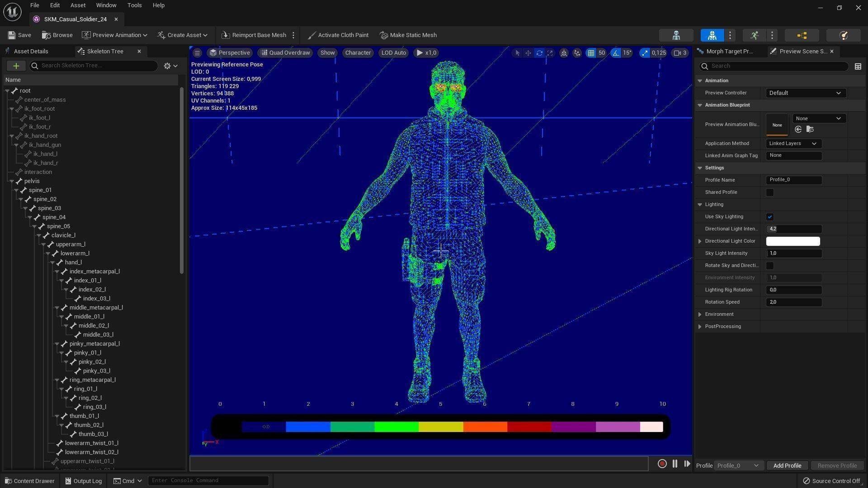Click Make Static Mesh button

[x=408, y=35]
